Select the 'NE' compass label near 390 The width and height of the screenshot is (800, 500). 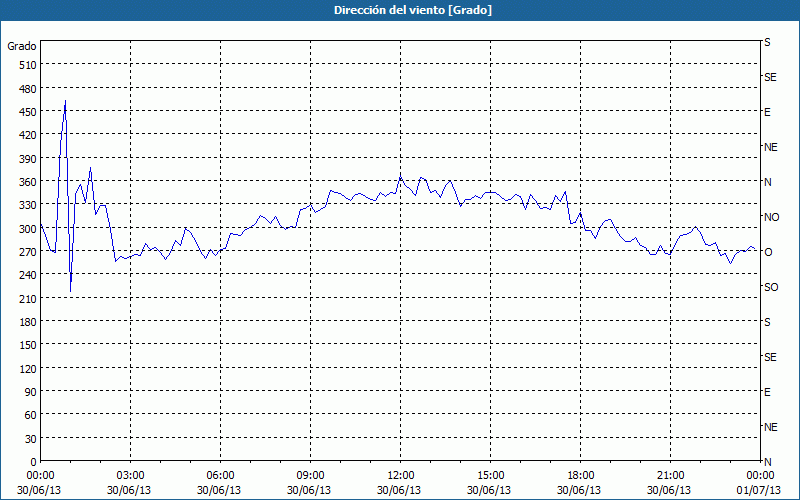(770, 147)
